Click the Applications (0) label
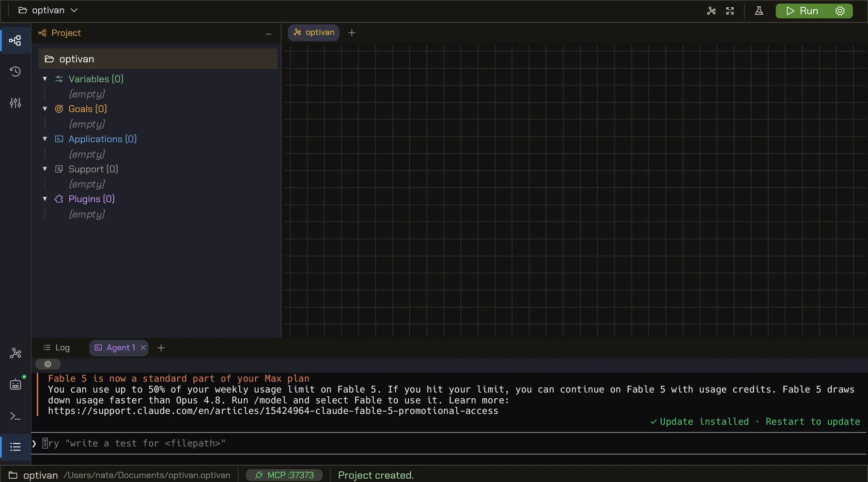This screenshot has width=868, height=482. pos(103,139)
